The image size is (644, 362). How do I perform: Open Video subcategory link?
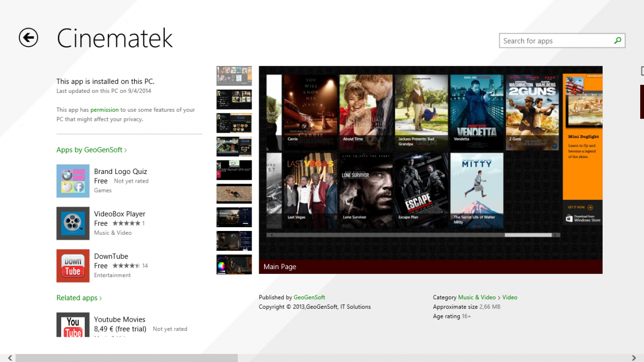click(510, 297)
